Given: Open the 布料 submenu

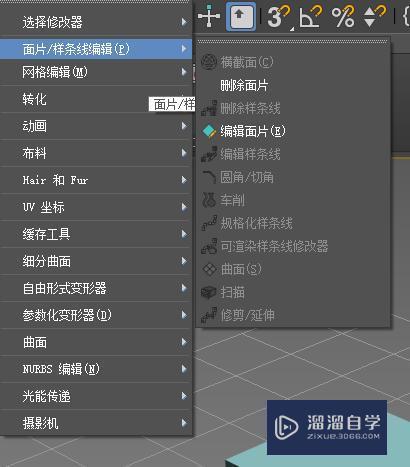Looking at the screenshot, I should (96, 153).
